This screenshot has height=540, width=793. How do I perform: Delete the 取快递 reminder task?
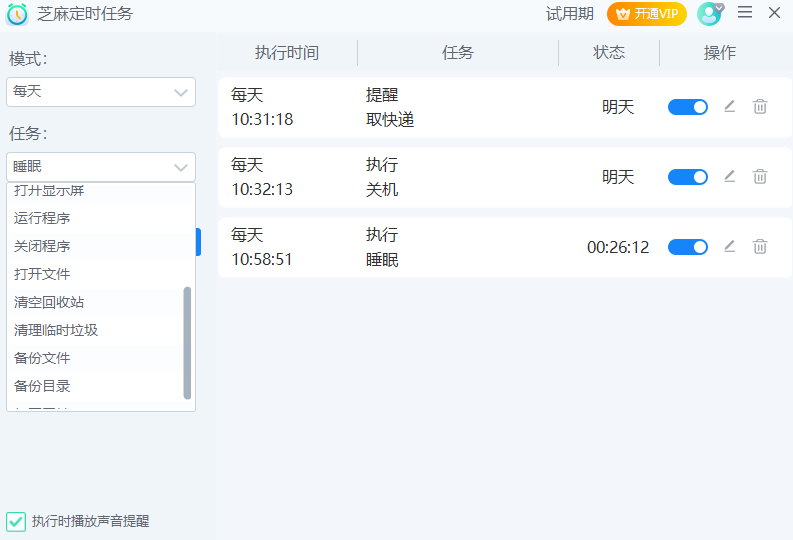pos(760,106)
